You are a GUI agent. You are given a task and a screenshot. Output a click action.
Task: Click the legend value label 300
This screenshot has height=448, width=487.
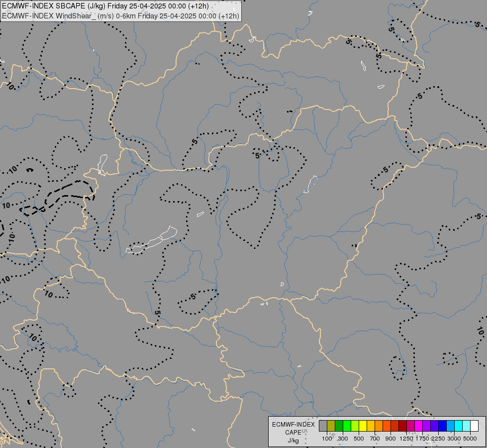(343, 439)
